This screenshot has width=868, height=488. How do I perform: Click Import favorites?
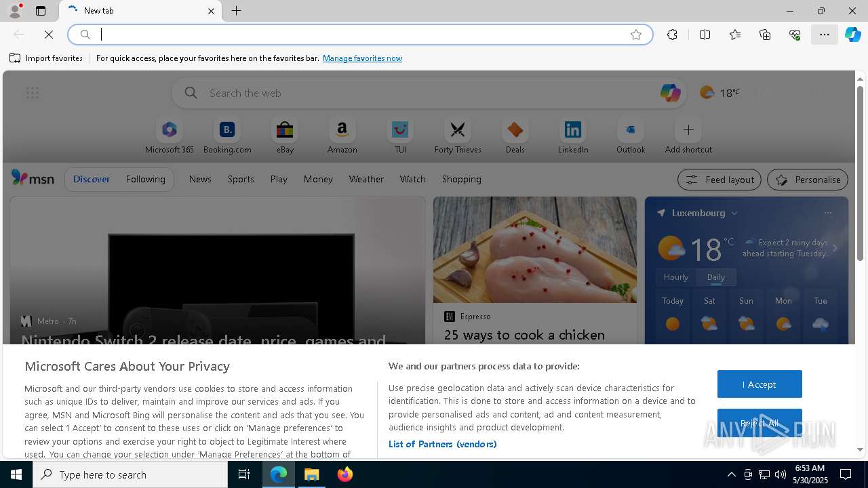pos(46,58)
